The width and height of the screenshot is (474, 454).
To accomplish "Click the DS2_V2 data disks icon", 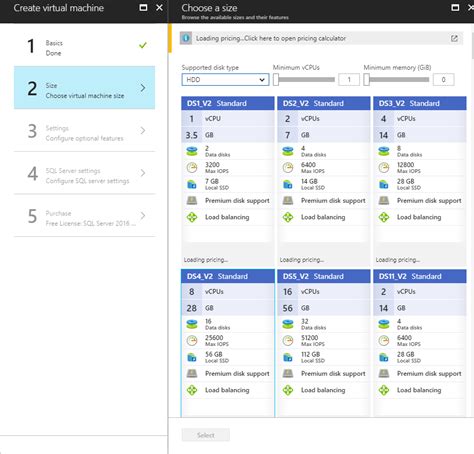I will [x=288, y=151].
